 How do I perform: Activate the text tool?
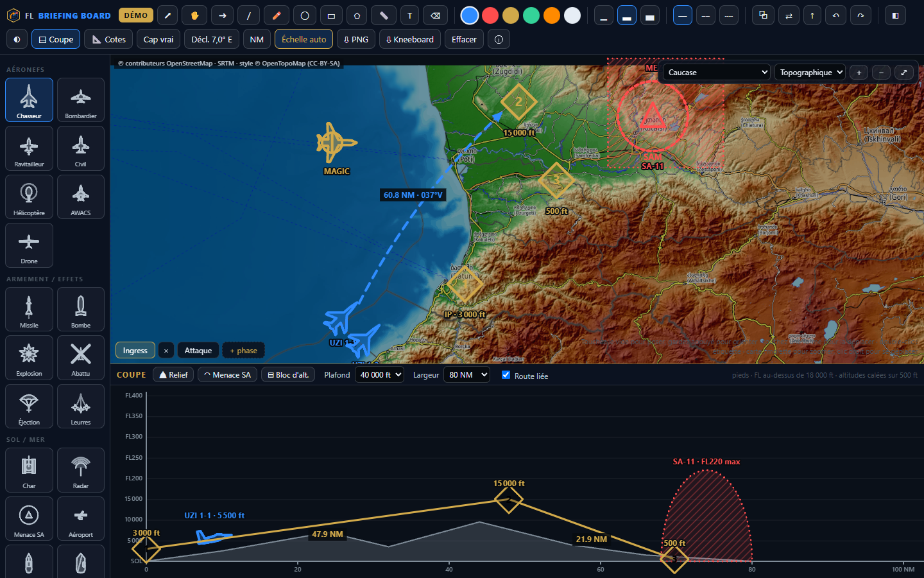point(410,15)
